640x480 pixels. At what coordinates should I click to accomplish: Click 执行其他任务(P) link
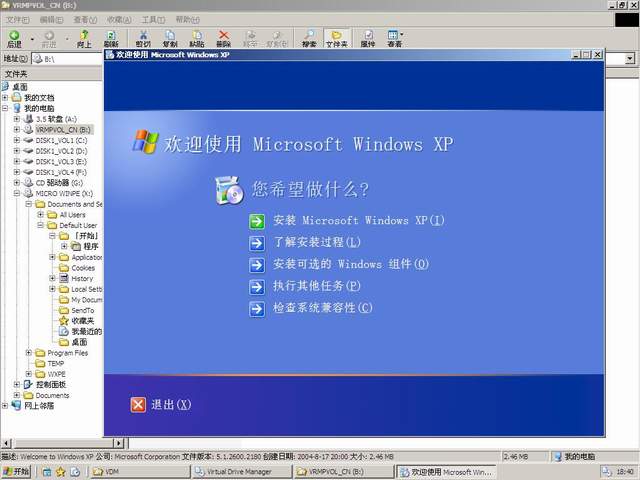coord(317,286)
